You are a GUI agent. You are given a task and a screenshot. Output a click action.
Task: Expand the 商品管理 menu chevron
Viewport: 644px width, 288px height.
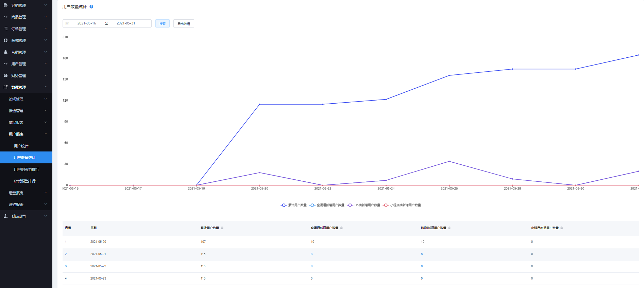(x=46, y=17)
